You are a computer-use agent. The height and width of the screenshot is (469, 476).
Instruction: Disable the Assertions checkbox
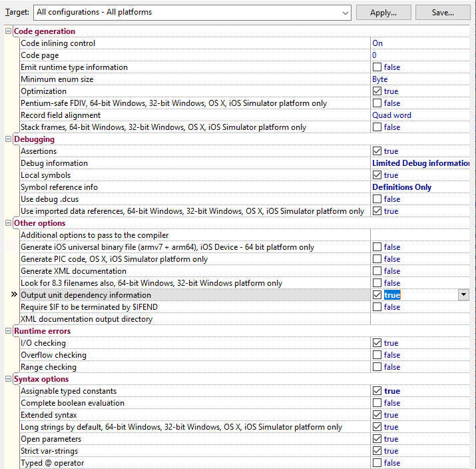point(377,151)
